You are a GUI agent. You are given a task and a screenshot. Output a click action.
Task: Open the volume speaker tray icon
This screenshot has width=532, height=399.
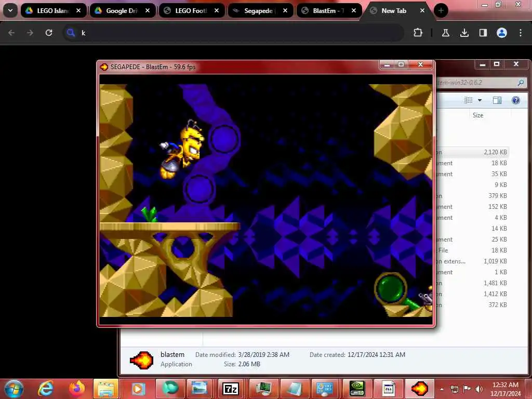[x=479, y=389]
